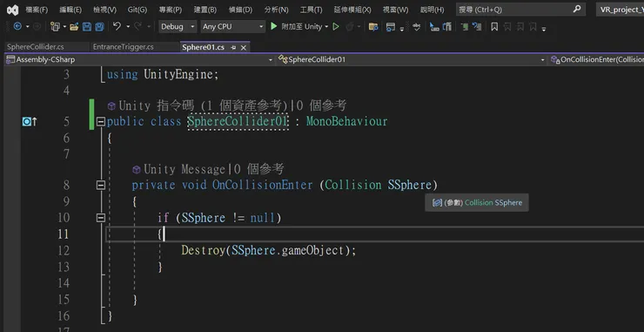This screenshot has height=332, width=644.
Task: Click the hot reload flame icon
Action: click(350, 27)
